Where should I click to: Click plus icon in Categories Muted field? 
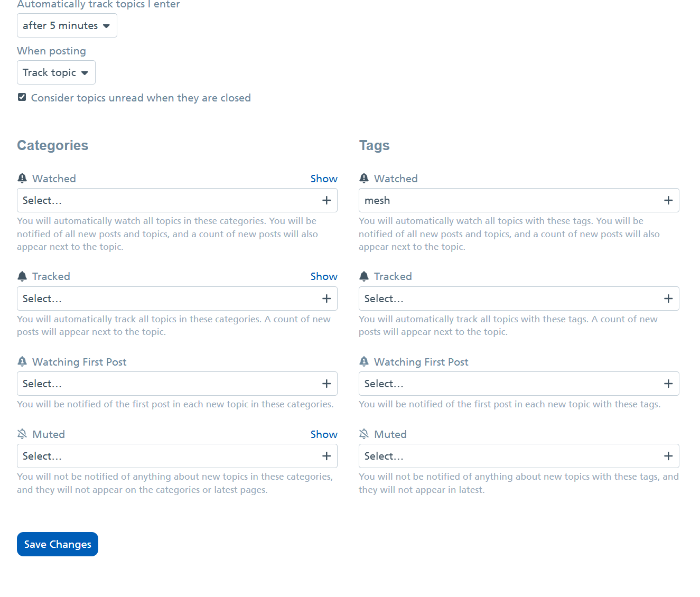click(x=326, y=456)
